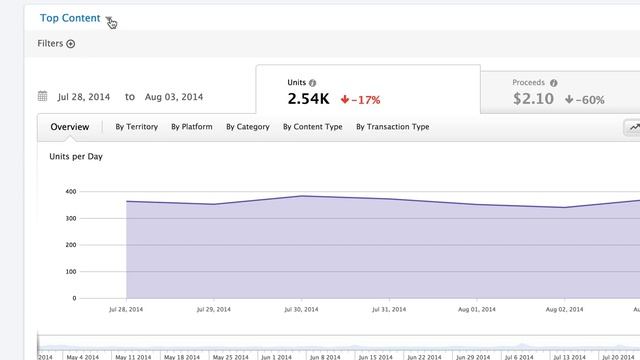Click May 11 2014 on timeline navigator
Image resolution: width=640 pixels, height=360 pixels.
133,357
